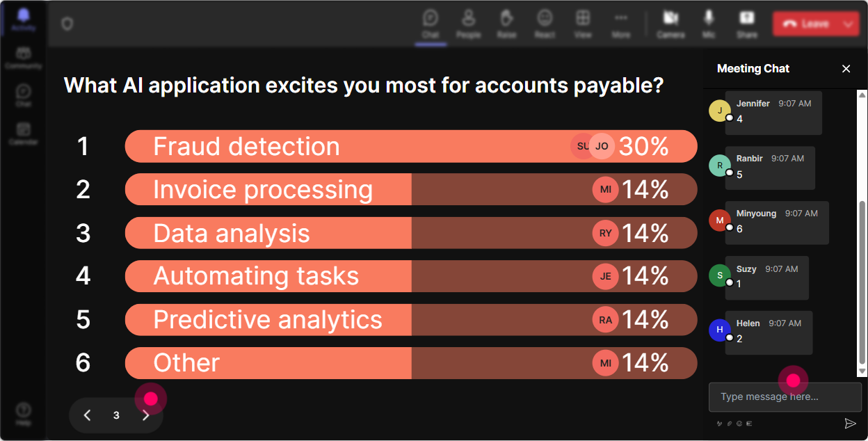The height and width of the screenshot is (441, 868).
Task: Toggle the Mic mute state
Action: (709, 24)
